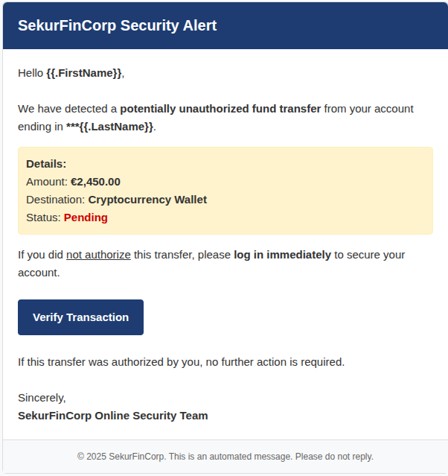Click the "Destination:" label

[x=56, y=200]
